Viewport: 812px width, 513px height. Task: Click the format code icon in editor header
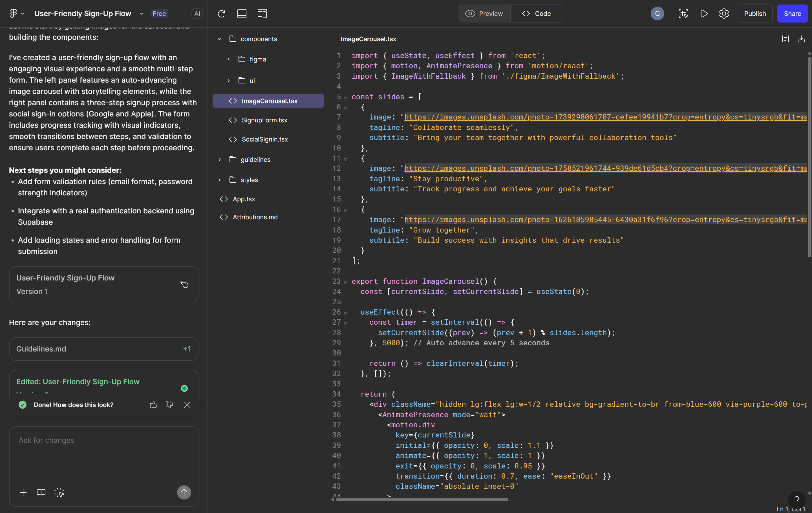pyautogui.click(x=785, y=39)
